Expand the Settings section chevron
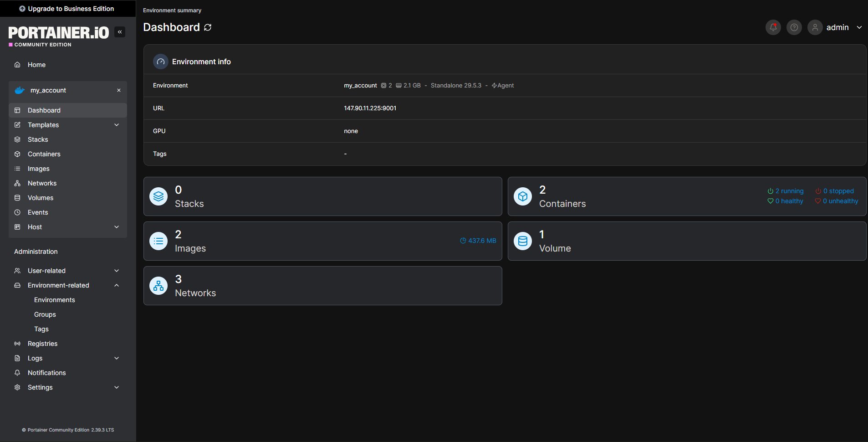The height and width of the screenshot is (442, 868). click(117, 387)
